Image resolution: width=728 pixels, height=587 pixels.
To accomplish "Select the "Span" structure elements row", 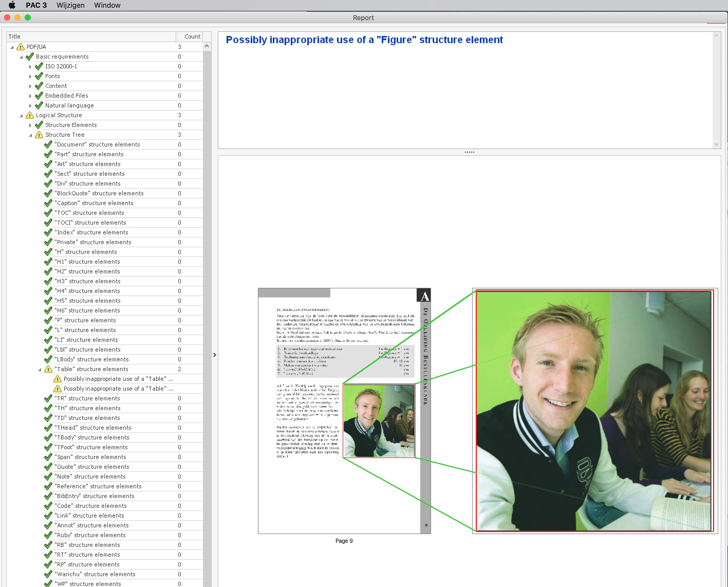I will click(x=90, y=457).
